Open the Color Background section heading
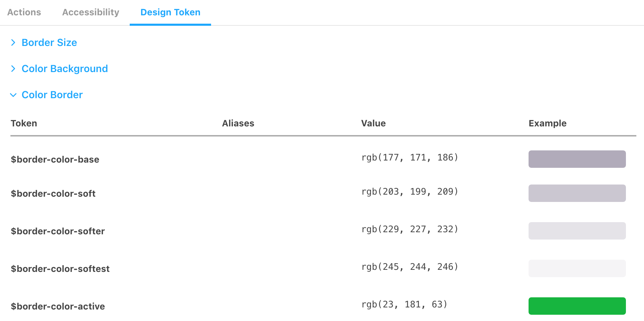The image size is (644, 321). 65,69
